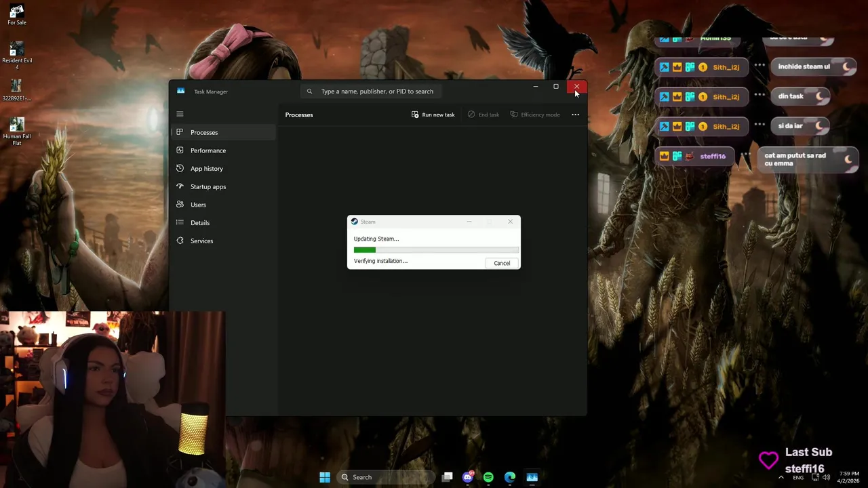Open Spotify from the taskbar
The height and width of the screenshot is (488, 868).
pyautogui.click(x=488, y=477)
